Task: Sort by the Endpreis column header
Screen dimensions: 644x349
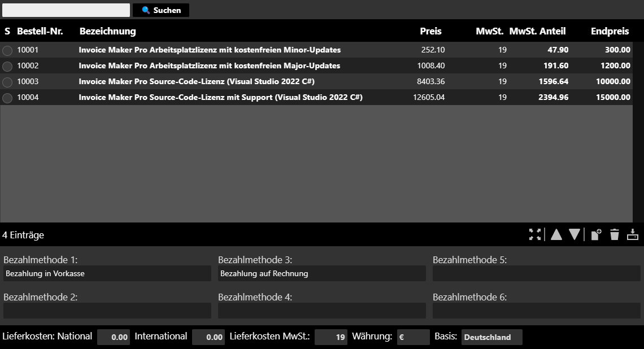Action: (610, 31)
